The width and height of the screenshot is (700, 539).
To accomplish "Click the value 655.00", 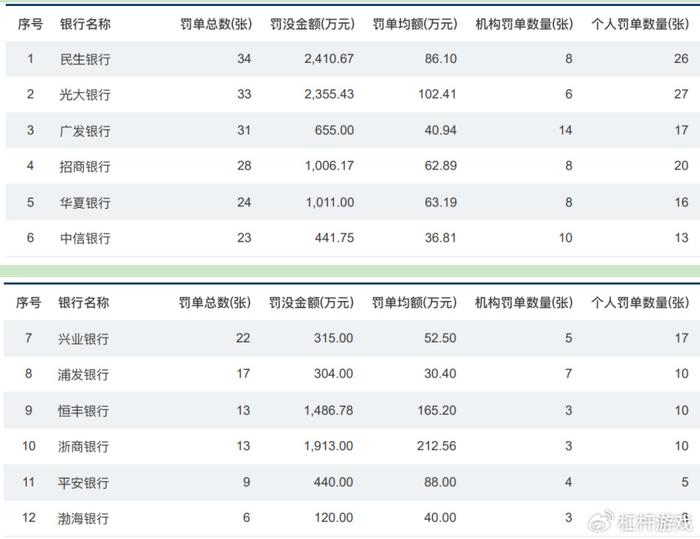I will [334, 130].
